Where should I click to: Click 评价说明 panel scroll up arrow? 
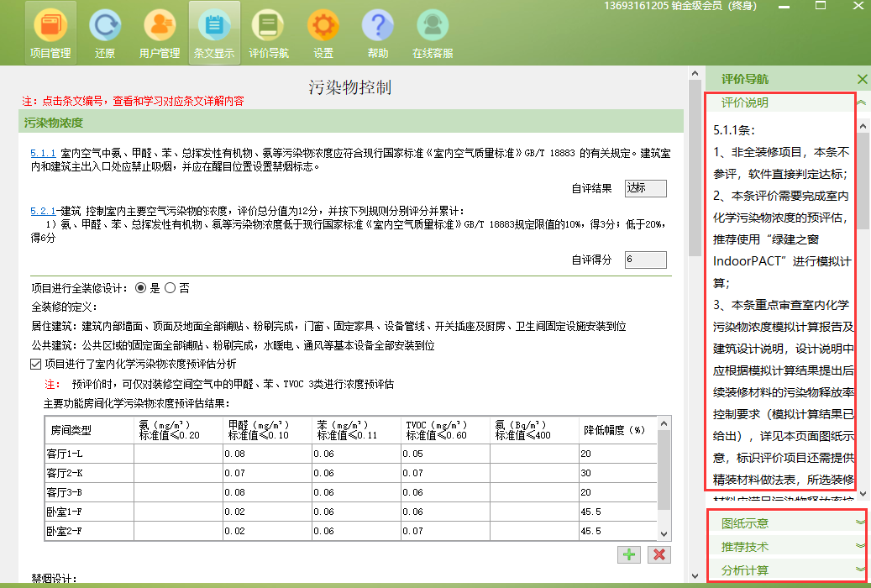point(863,126)
